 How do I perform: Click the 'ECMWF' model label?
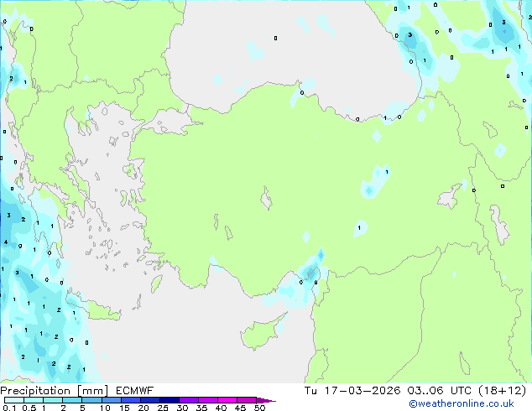pyautogui.click(x=135, y=391)
